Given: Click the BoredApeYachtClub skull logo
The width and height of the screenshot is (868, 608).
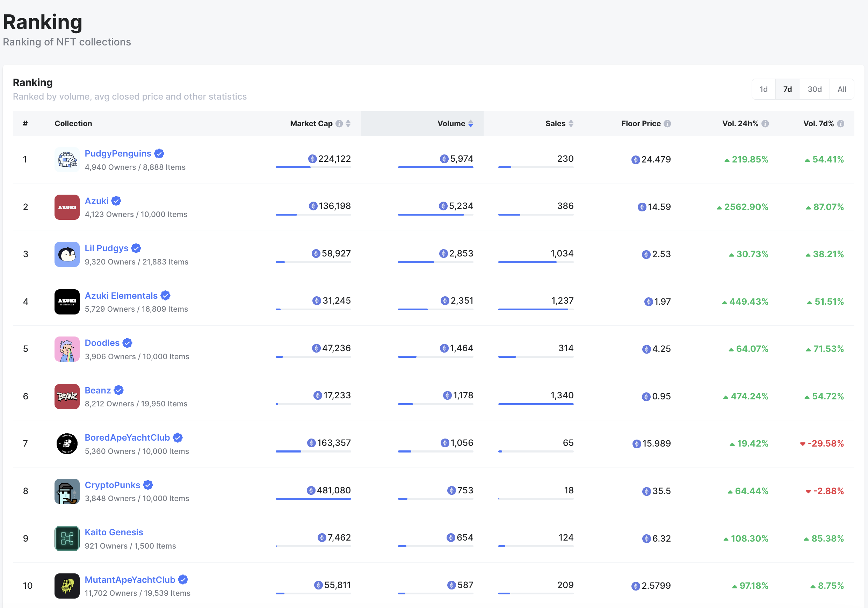Looking at the screenshot, I should (67, 443).
